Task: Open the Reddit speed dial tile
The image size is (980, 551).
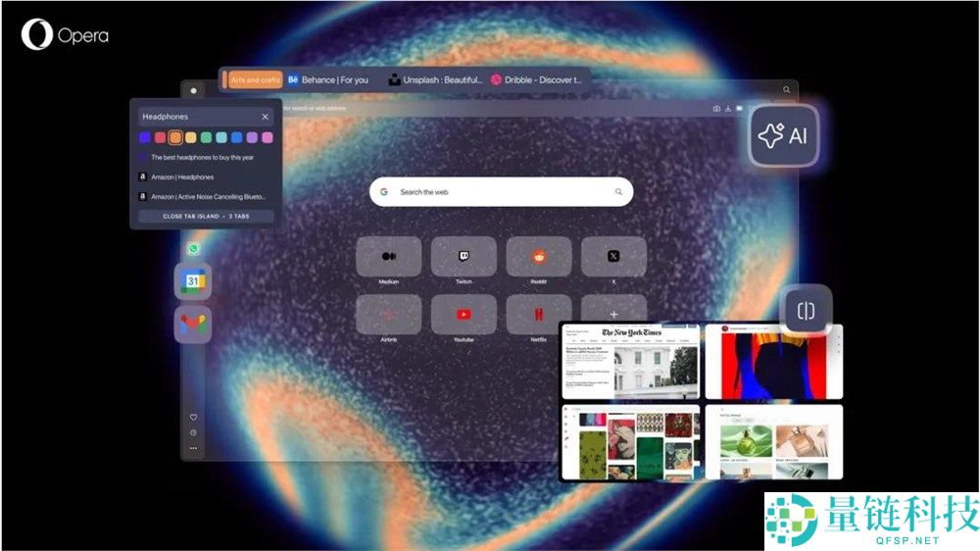Action: pos(538,257)
